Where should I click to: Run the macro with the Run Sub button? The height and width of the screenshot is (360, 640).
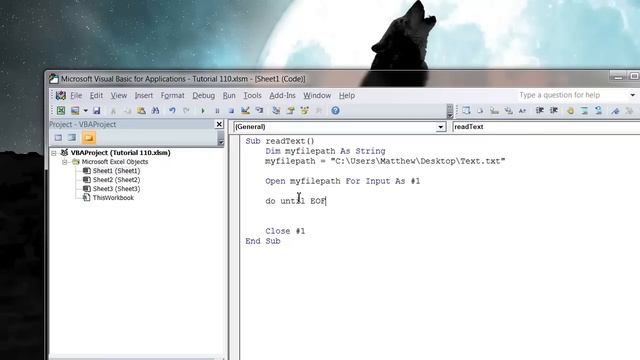click(x=203, y=111)
